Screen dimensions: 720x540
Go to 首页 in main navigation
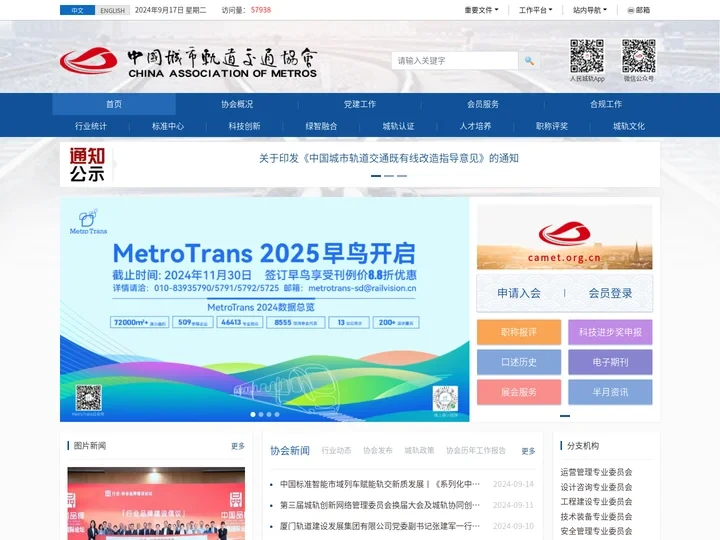(114, 104)
